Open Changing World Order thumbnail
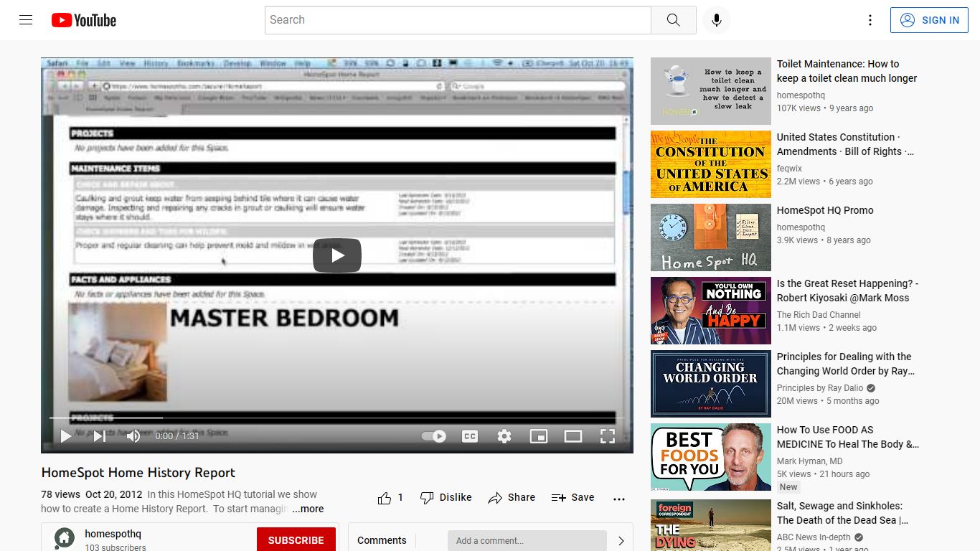 (x=711, y=384)
